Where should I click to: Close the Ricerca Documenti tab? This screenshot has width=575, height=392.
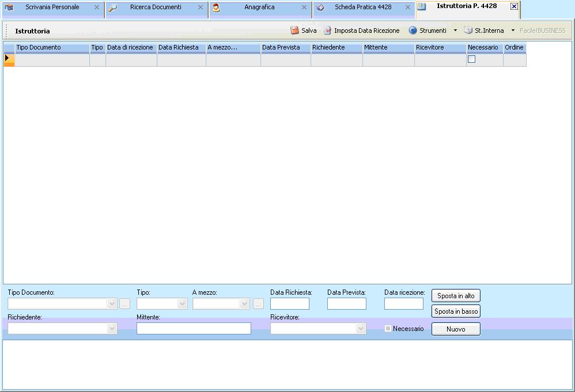201,7
